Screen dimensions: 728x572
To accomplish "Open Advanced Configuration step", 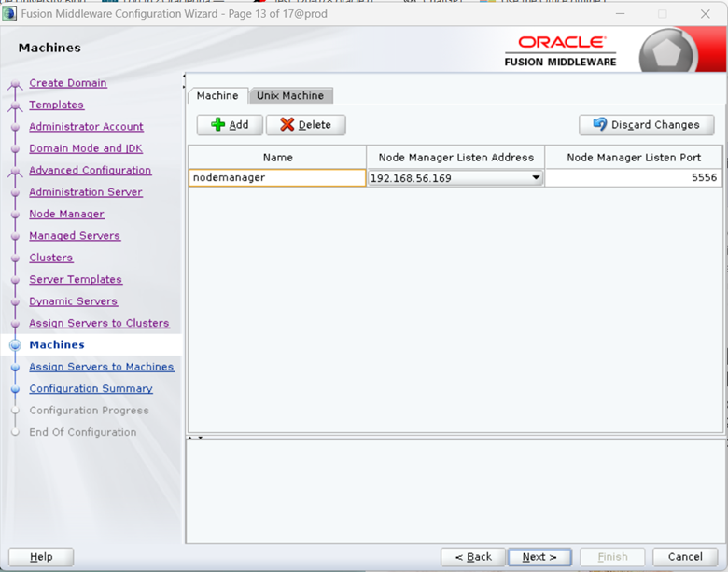I will (91, 171).
